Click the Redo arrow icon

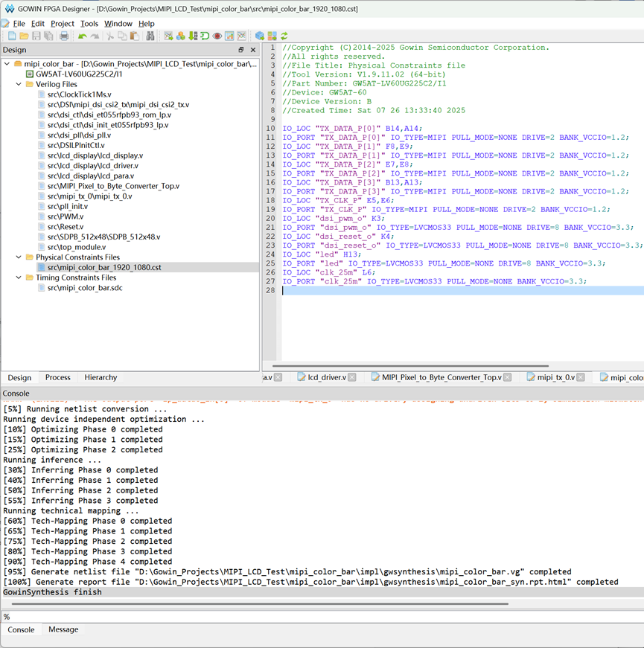pos(95,36)
